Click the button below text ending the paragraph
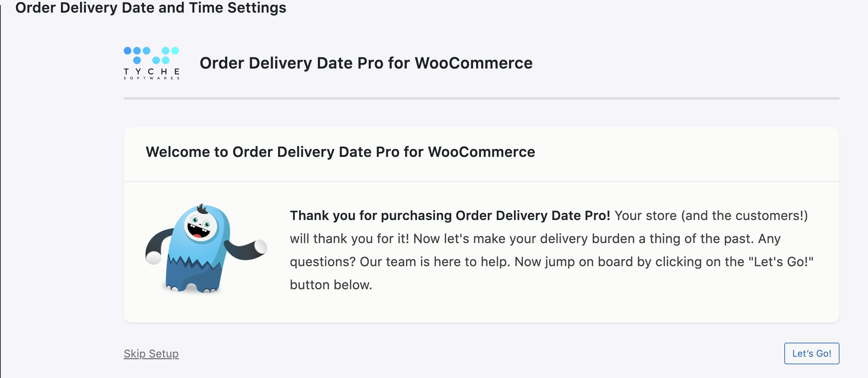This screenshot has width=868, height=378. point(331,285)
